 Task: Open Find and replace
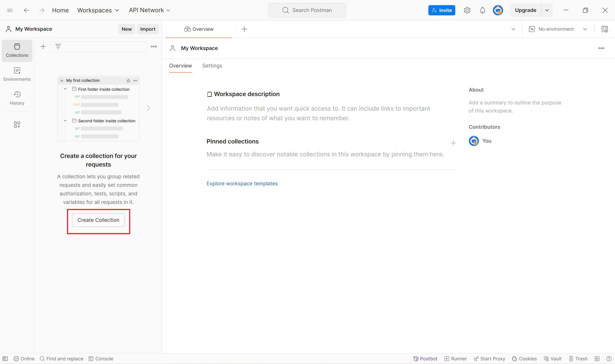(x=61, y=359)
